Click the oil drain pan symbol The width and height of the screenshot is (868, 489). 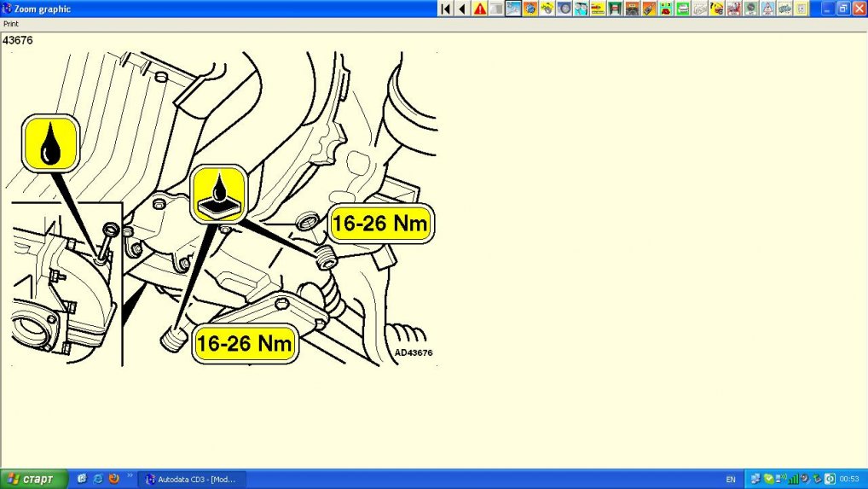point(219,194)
